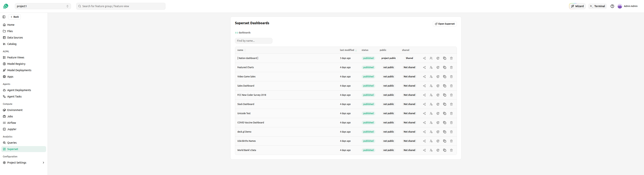Image resolution: width=644 pixels, height=175 pixels.
Task: Click the Open Superset button
Action: point(445,24)
